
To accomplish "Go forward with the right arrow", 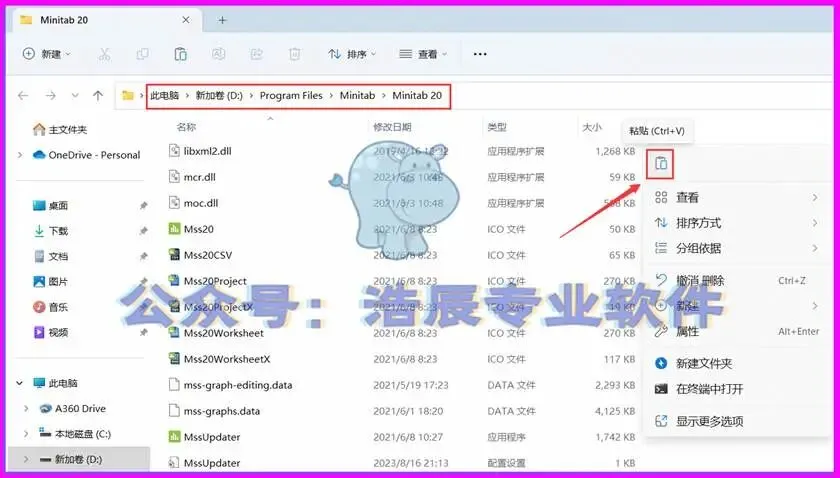I will pyautogui.click(x=50, y=95).
